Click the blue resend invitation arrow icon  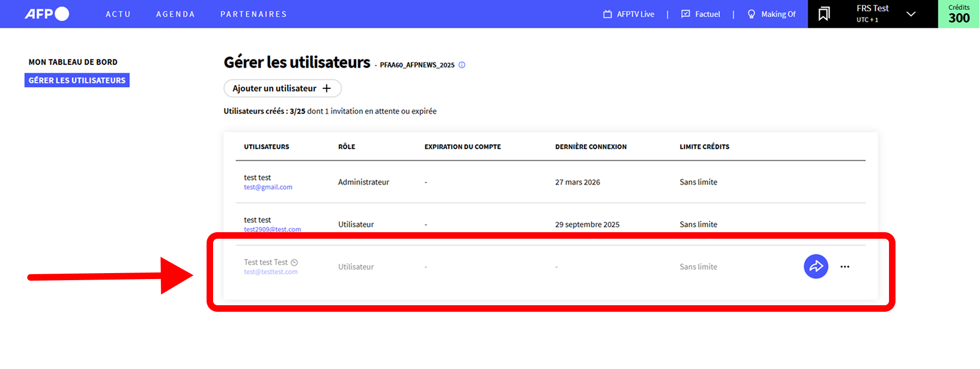[x=815, y=267]
